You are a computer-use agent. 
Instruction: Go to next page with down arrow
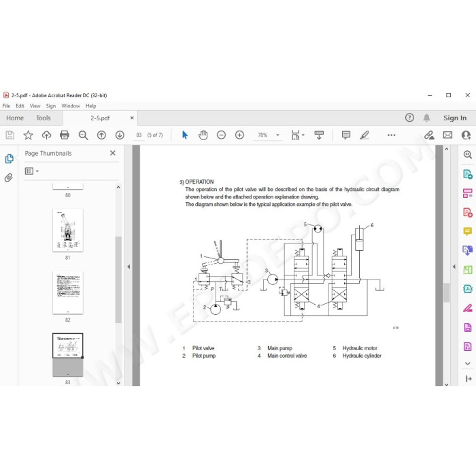click(x=120, y=135)
